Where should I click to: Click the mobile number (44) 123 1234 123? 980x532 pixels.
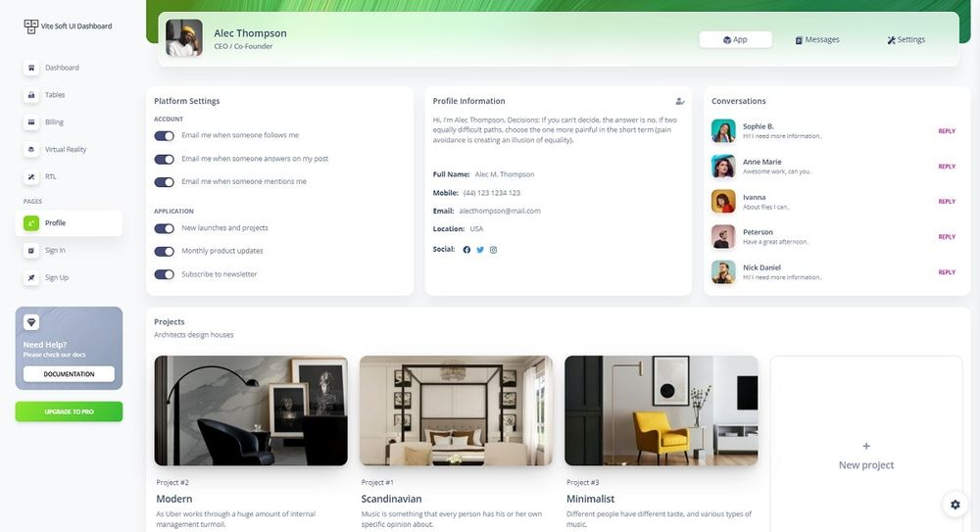coord(492,193)
